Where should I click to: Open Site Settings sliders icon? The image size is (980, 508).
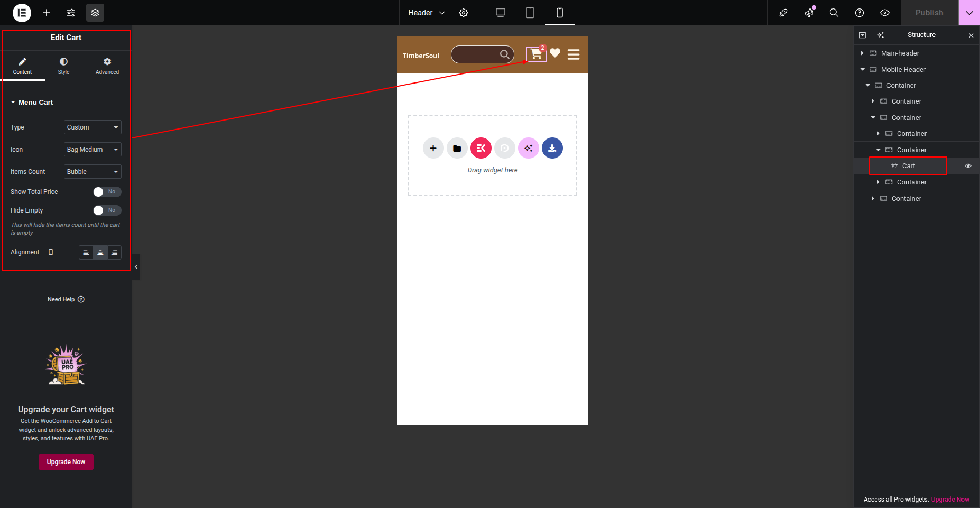71,13
